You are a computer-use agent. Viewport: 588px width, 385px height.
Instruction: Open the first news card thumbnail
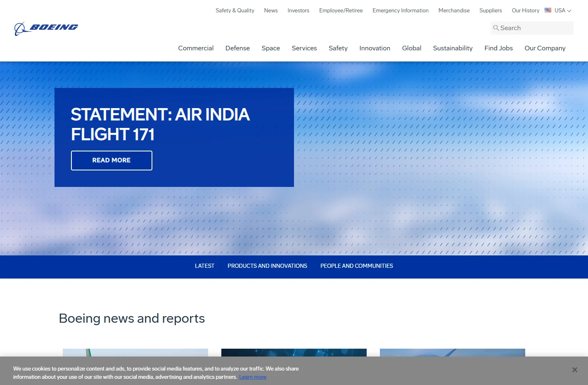click(x=135, y=353)
